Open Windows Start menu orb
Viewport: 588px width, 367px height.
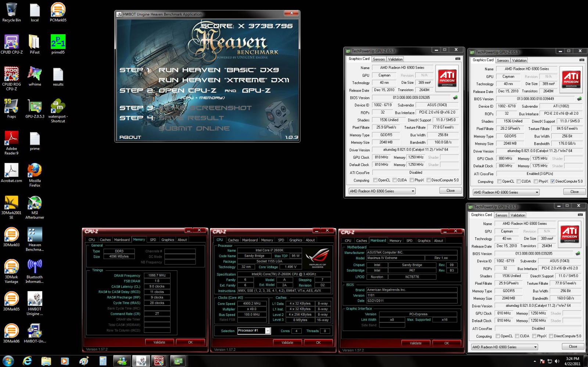[x=8, y=361]
